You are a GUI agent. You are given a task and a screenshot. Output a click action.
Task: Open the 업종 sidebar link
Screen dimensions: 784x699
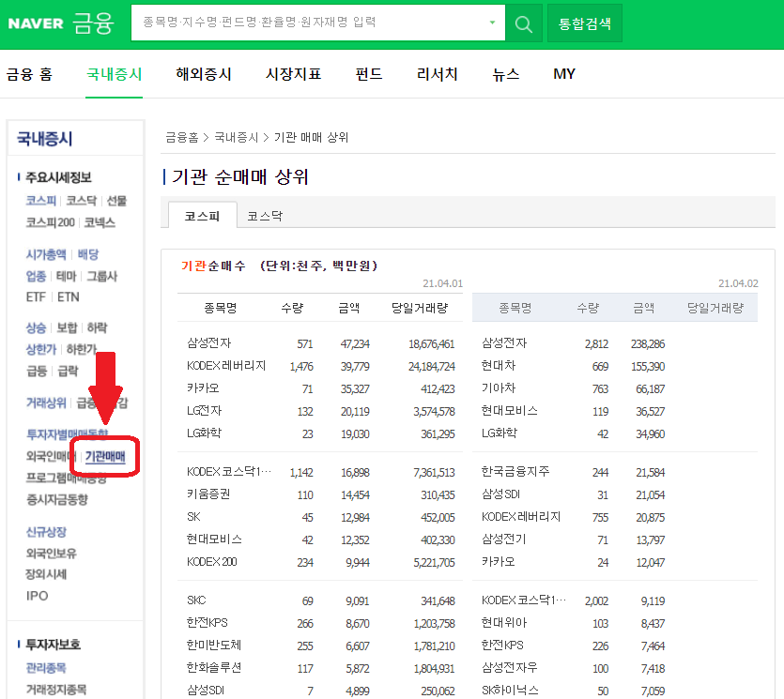(36, 276)
